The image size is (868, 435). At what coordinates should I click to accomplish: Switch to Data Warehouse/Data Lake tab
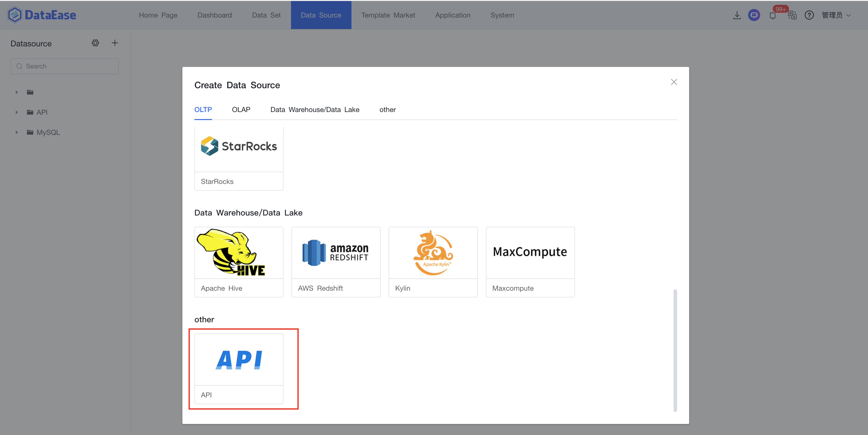pos(315,110)
